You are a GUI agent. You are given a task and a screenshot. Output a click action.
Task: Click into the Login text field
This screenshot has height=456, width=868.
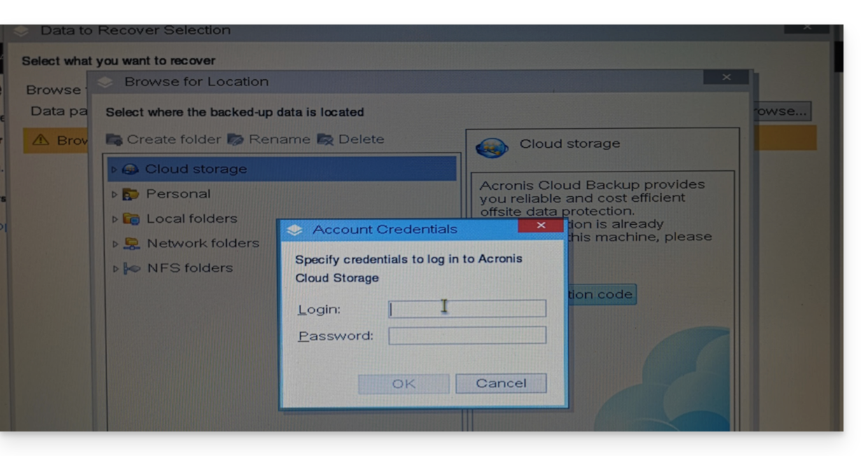[x=467, y=309]
